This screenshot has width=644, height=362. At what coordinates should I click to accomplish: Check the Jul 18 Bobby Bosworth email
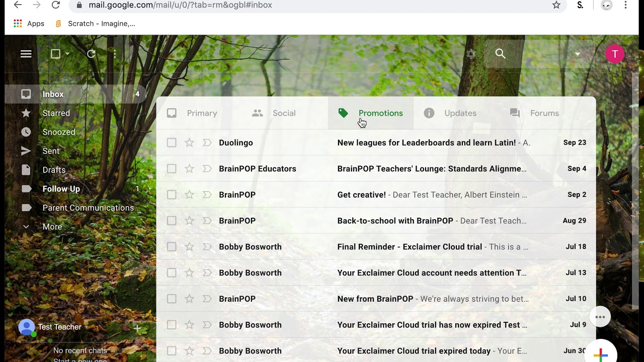(x=172, y=247)
